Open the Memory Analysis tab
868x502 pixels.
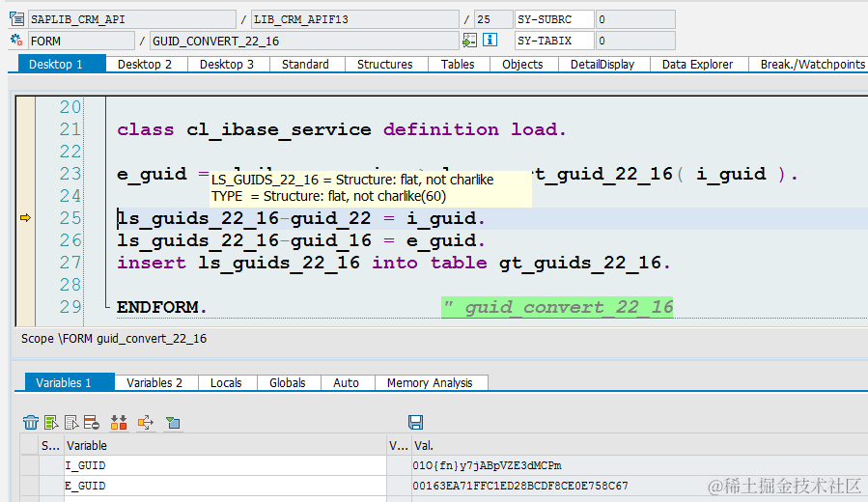[430, 382]
